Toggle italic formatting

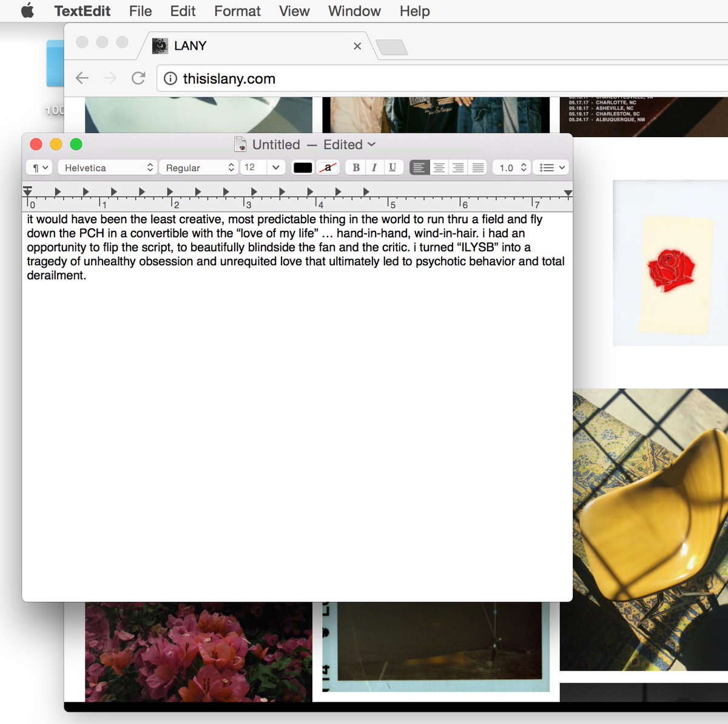click(x=374, y=167)
